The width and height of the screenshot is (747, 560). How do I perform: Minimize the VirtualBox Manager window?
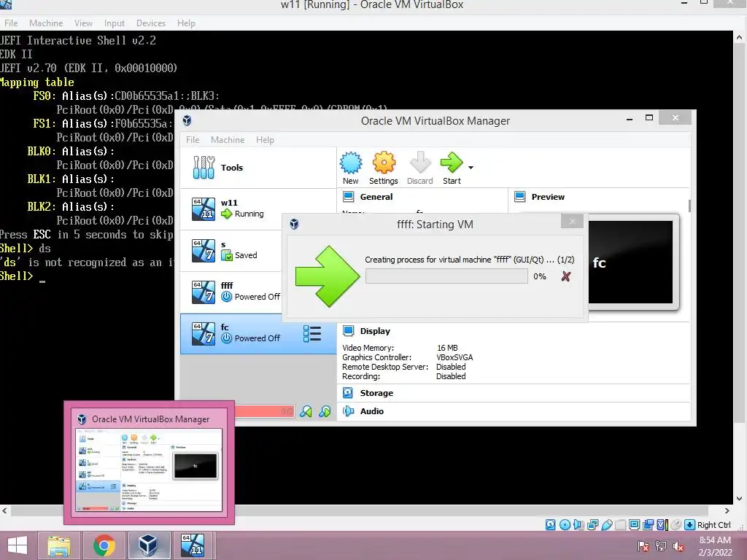pos(630,117)
